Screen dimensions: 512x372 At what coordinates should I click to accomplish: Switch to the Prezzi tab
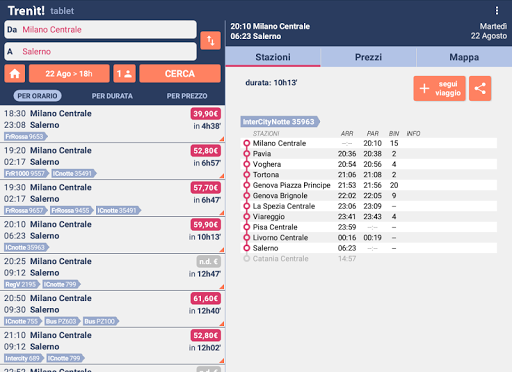click(x=368, y=57)
